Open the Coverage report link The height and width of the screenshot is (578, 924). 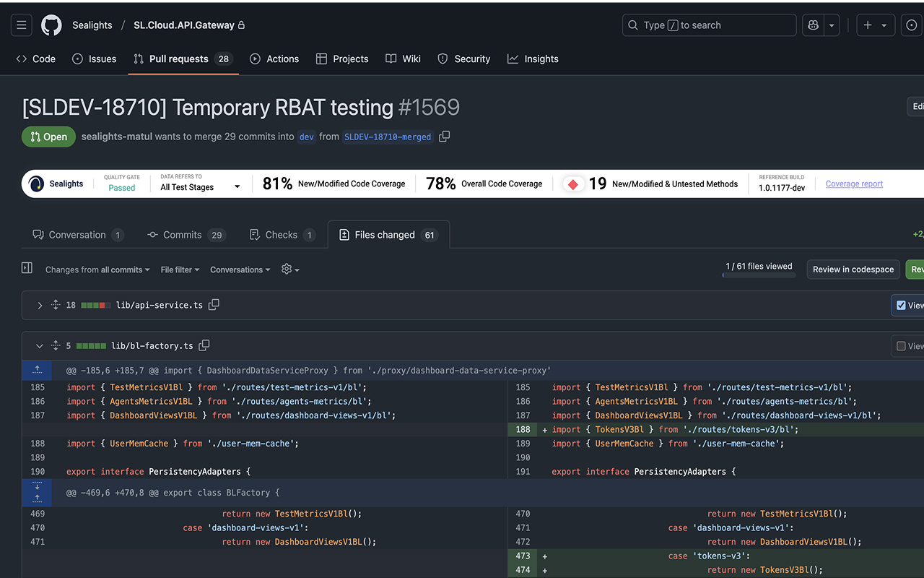point(854,184)
